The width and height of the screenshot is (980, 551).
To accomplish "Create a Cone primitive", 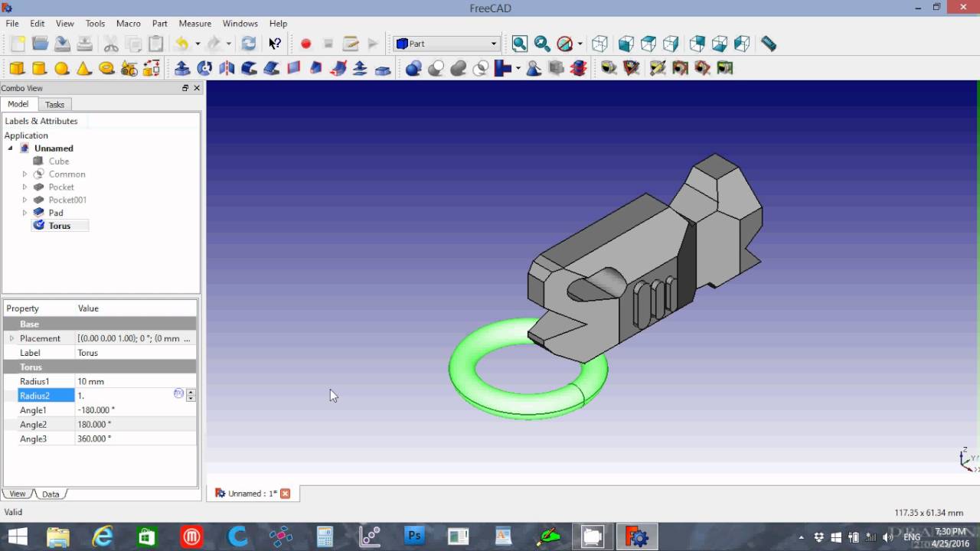I will 84,68.
